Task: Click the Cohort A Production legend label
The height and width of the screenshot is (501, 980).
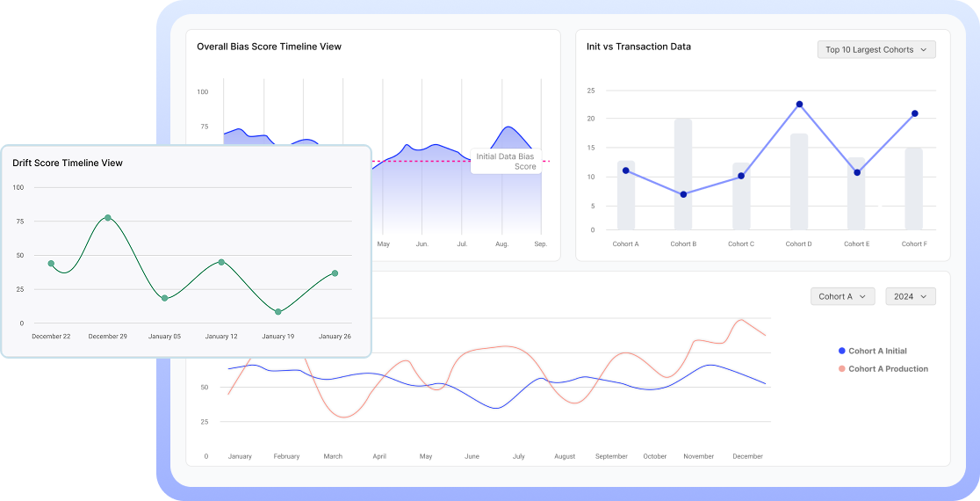Action: pyautogui.click(x=888, y=369)
